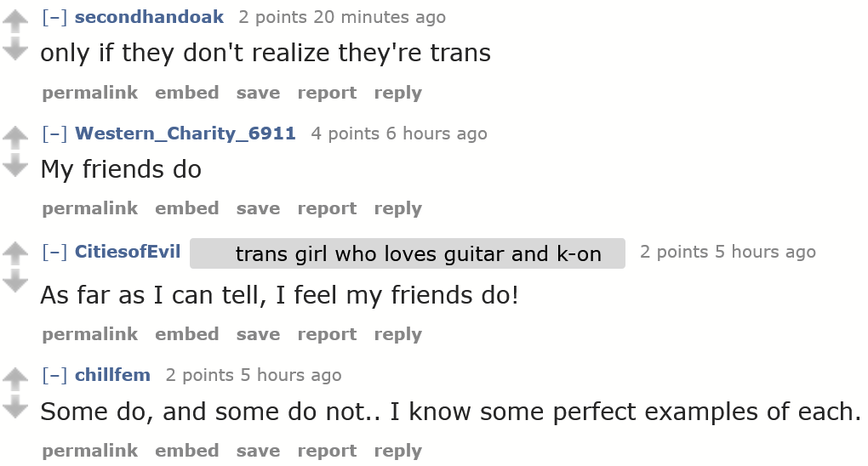Save CitiesofEvil's comment
868x466 pixels.
[258, 334]
